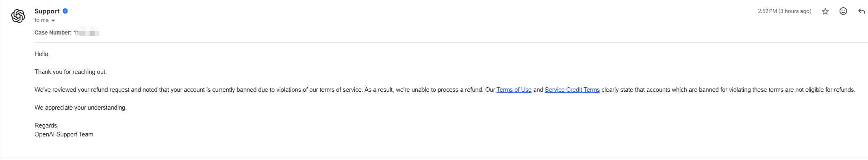Star this email from Support
This screenshot has height=160, width=868.
(x=825, y=11)
